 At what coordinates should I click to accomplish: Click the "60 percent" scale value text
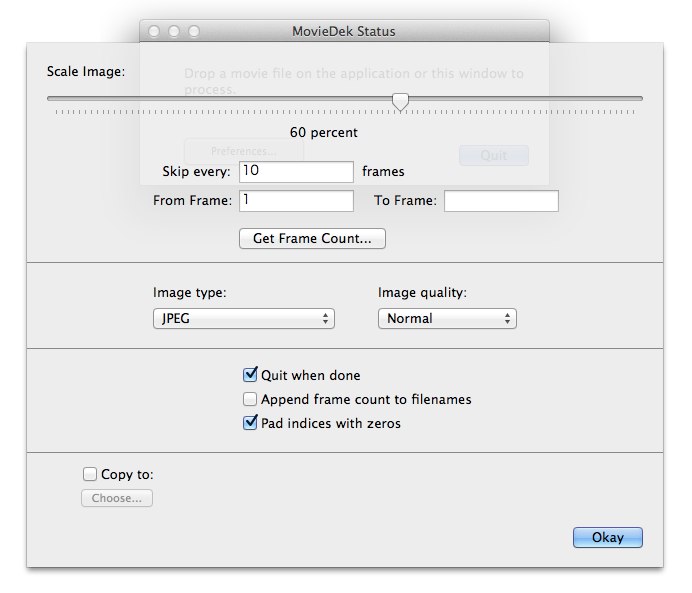pos(323,132)
